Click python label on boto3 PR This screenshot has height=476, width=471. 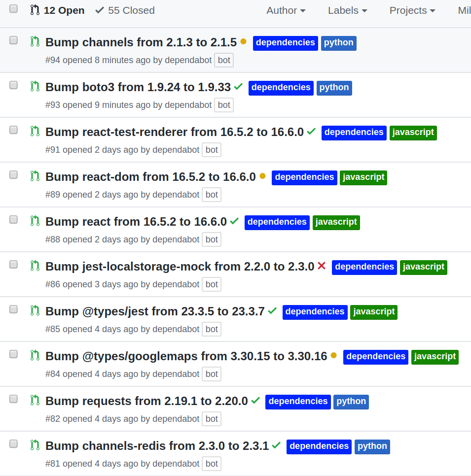(x=334, y=88)
